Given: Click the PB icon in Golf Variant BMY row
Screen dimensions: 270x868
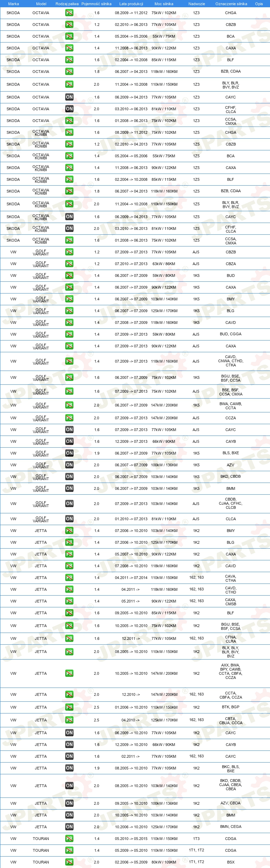Looking at the screenshot, I should coord(69,299).
